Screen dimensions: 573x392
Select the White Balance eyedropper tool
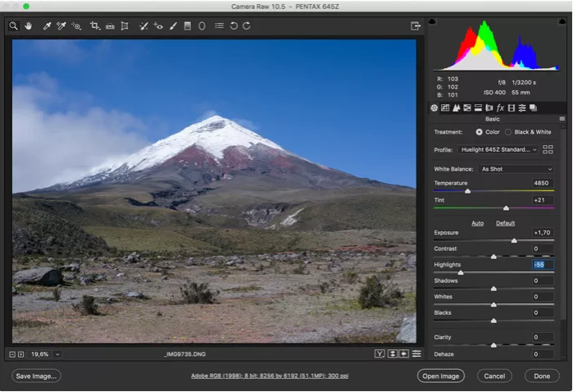tap(48, 26)
